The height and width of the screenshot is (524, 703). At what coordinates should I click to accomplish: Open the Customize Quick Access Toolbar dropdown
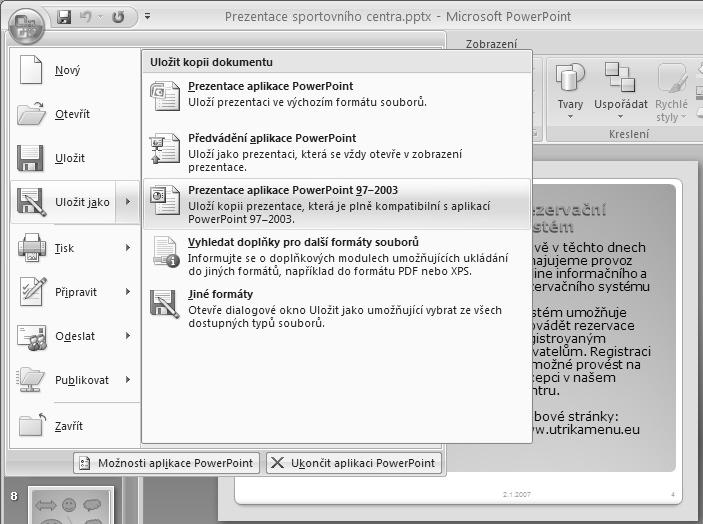[148, 17]
